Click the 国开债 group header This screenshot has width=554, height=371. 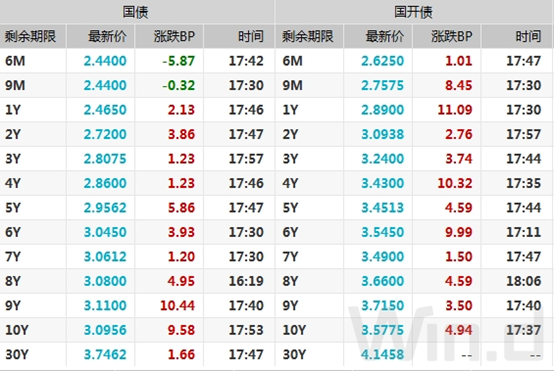coord(413,12)
